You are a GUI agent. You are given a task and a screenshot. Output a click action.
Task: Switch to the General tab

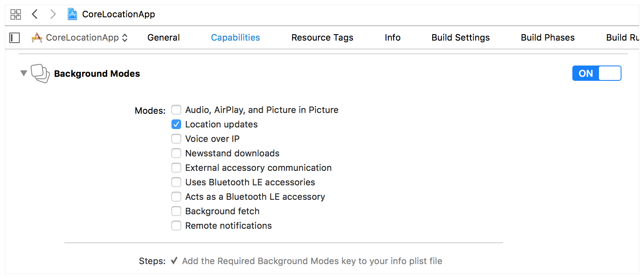[x=163, y=37]
